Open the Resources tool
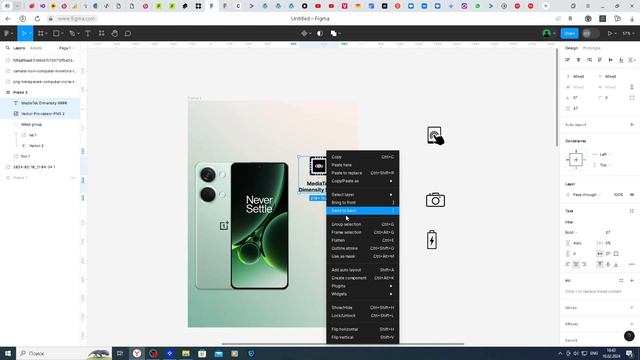Screen dimensions: 640x360 click(101, 33)
